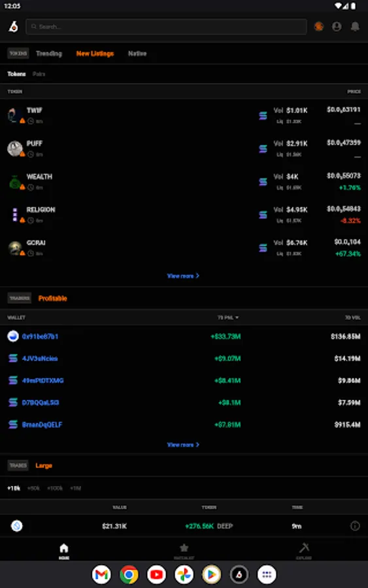Image resolution: width=368 pixels, height=588 pixels.
Task: Tap the app logo in the header
Action: (14, 27)
